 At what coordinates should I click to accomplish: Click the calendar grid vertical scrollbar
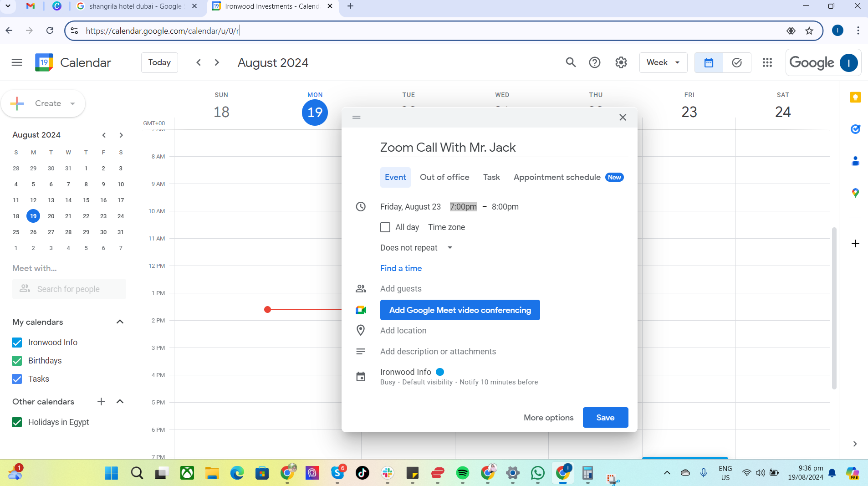click(x=834, y=308)
